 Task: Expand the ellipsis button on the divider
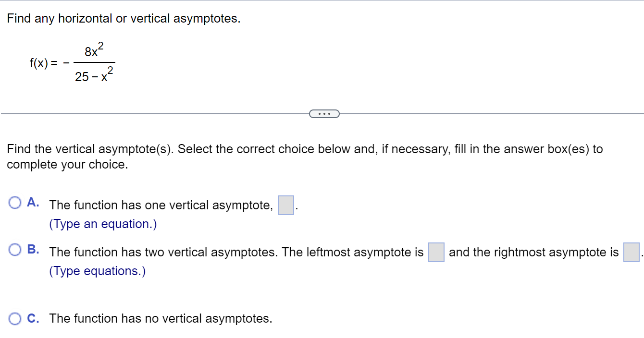coord(324,114)
